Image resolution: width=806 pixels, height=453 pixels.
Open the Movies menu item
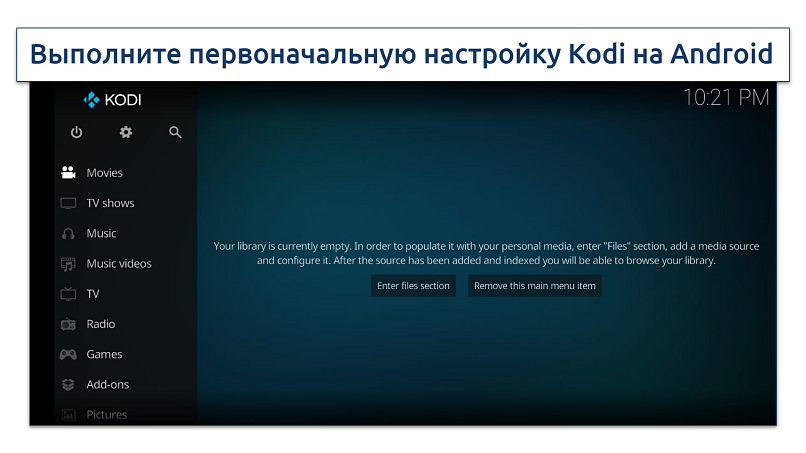(x=104, y=173)
